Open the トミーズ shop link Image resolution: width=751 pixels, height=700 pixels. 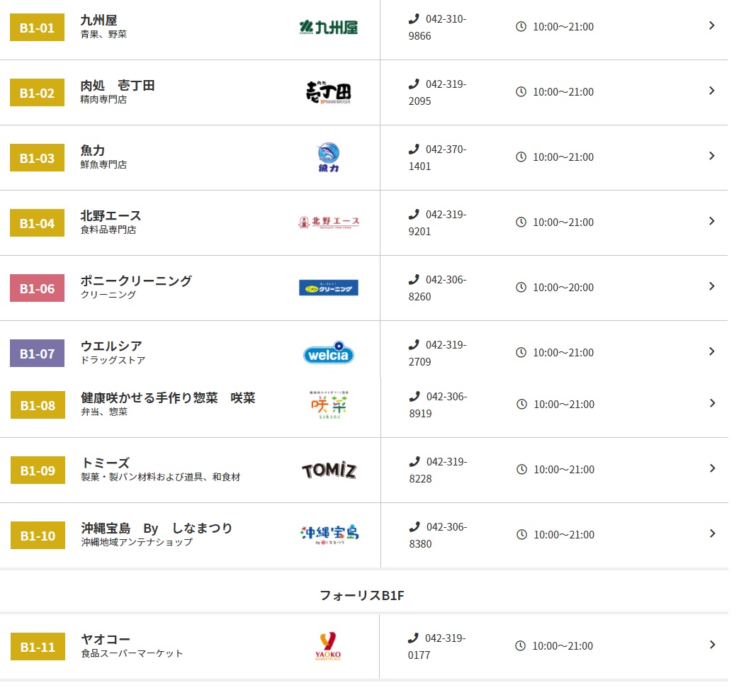point(106,463)
